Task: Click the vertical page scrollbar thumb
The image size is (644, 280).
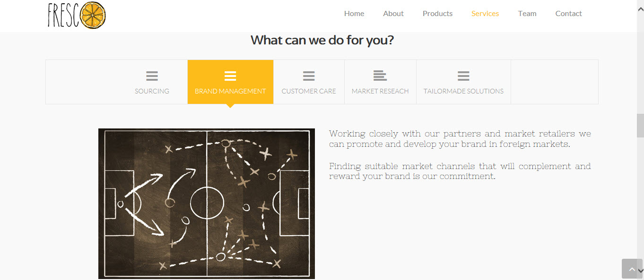Action: 640,126
